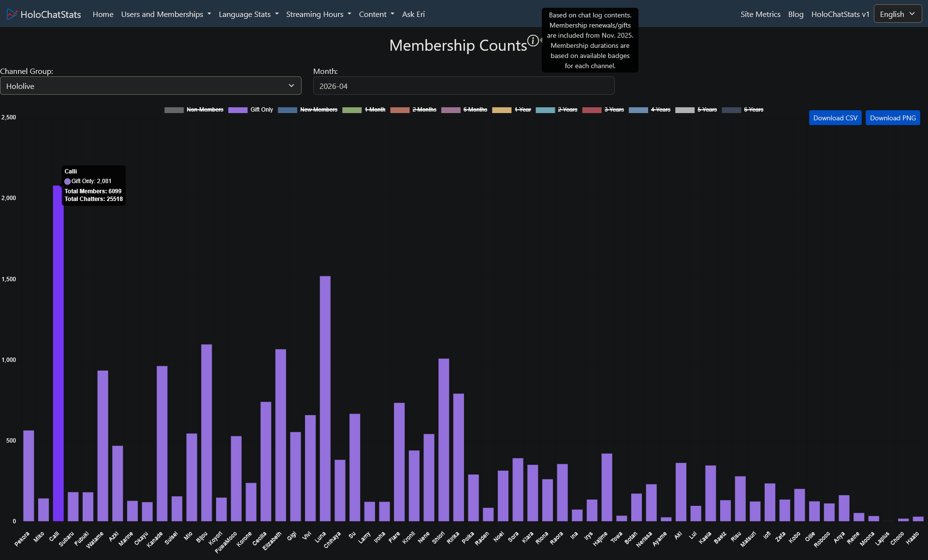Screen dimensions: 928x560
Task: Click the 6 Years legend swatch
Action: click(731, 110)
